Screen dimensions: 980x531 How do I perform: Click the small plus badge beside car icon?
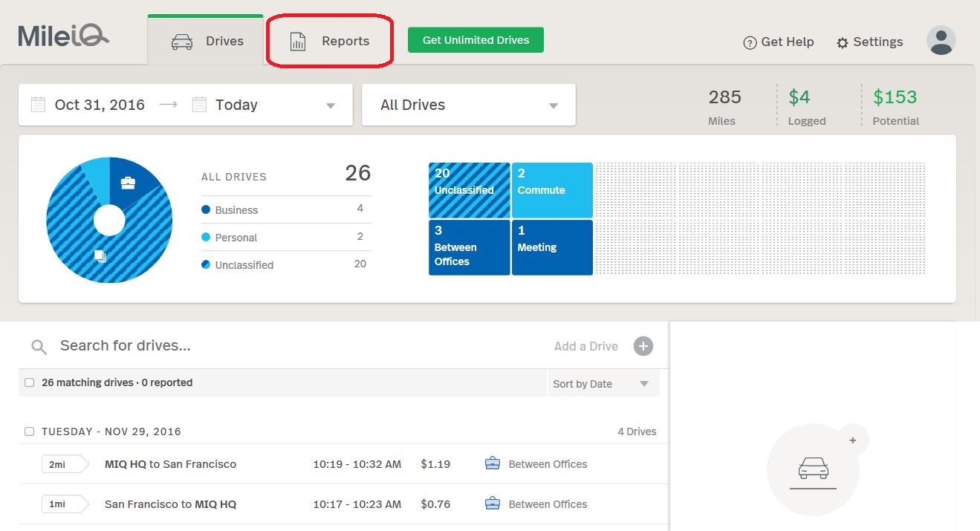852,440
